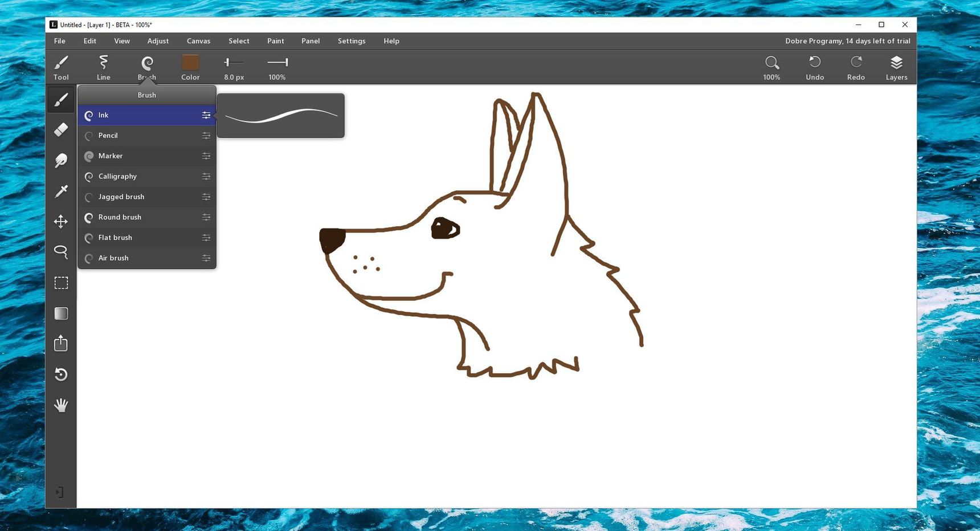
Task: Click the app logo icon in title bar
Action: click(x=54, y=24)
